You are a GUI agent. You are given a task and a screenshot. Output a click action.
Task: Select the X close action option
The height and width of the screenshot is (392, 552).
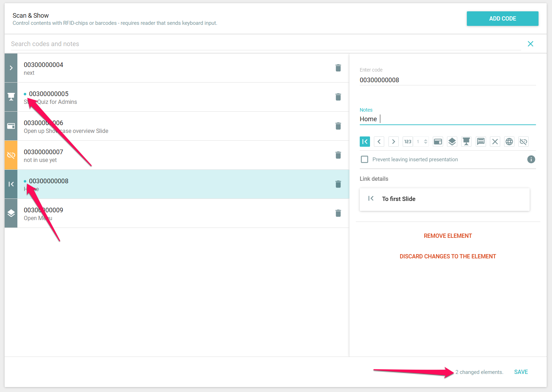pyautogui.click(x=495, y=142)
